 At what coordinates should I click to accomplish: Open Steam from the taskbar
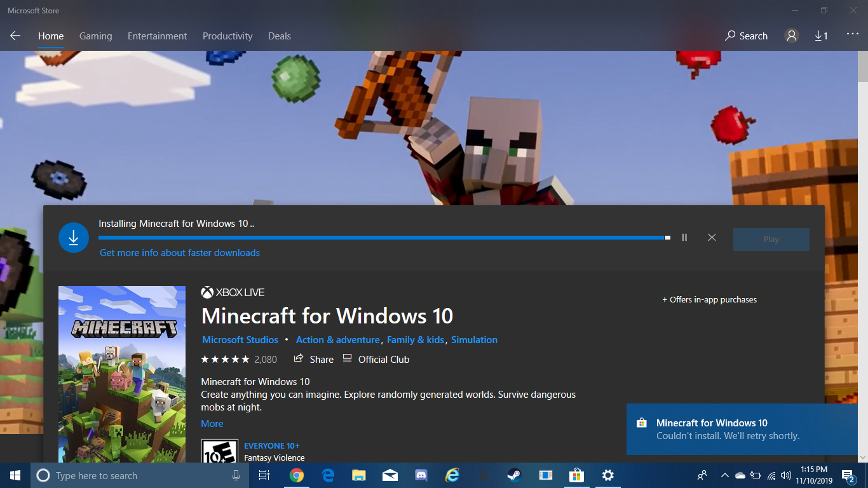coord(514,475)
